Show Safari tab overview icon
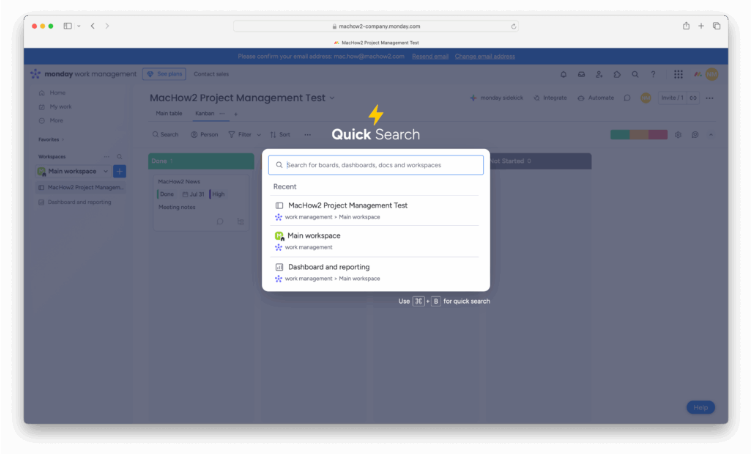The width and height of the screenshot is (751, 454). (717, 26)
